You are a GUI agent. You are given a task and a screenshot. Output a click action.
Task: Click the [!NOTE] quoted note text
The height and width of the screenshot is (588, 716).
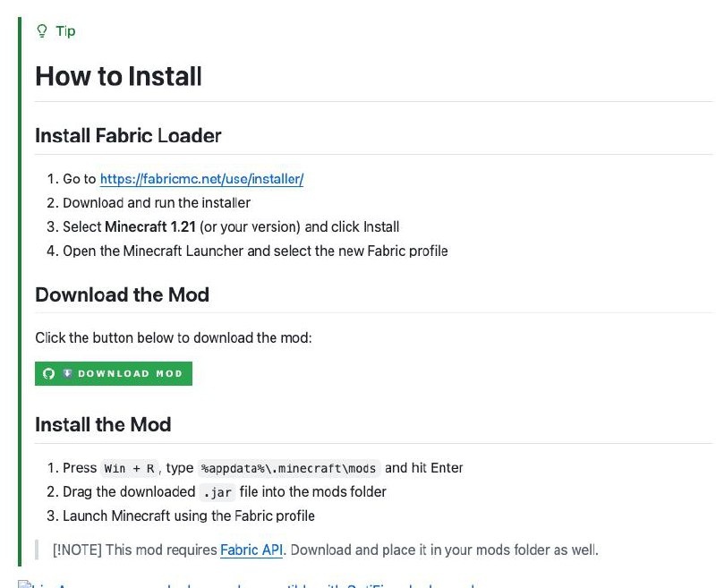pos(325,550)
